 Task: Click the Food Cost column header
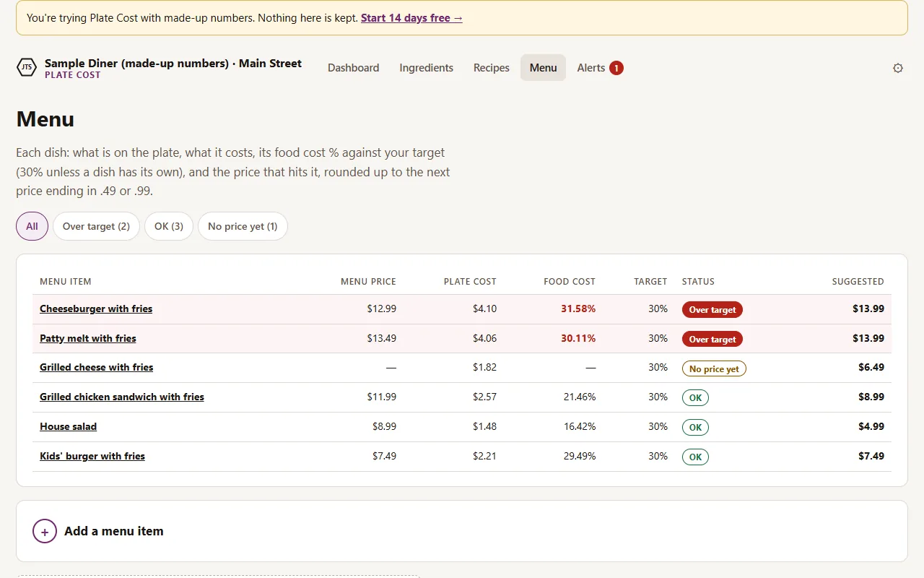pos(570,282)
